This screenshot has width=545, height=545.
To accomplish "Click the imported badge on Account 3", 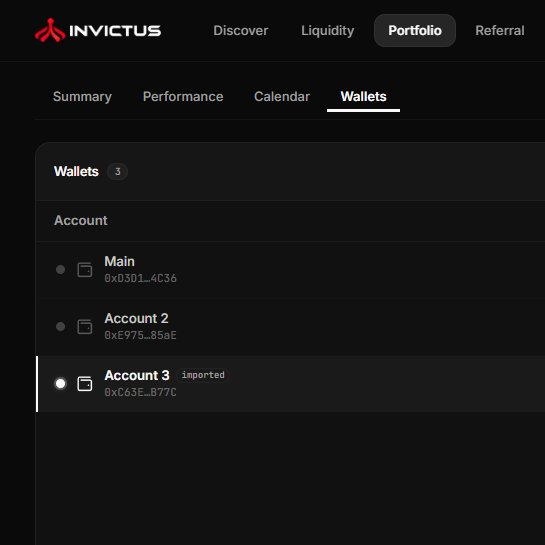I will point(203,375).
